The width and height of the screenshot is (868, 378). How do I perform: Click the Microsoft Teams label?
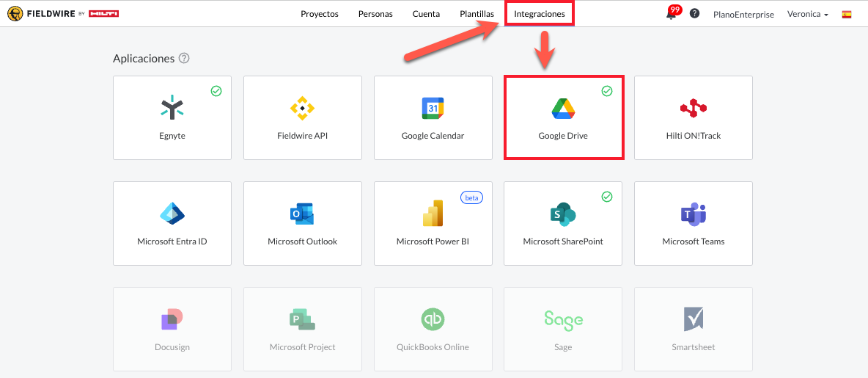pos(694,241)
